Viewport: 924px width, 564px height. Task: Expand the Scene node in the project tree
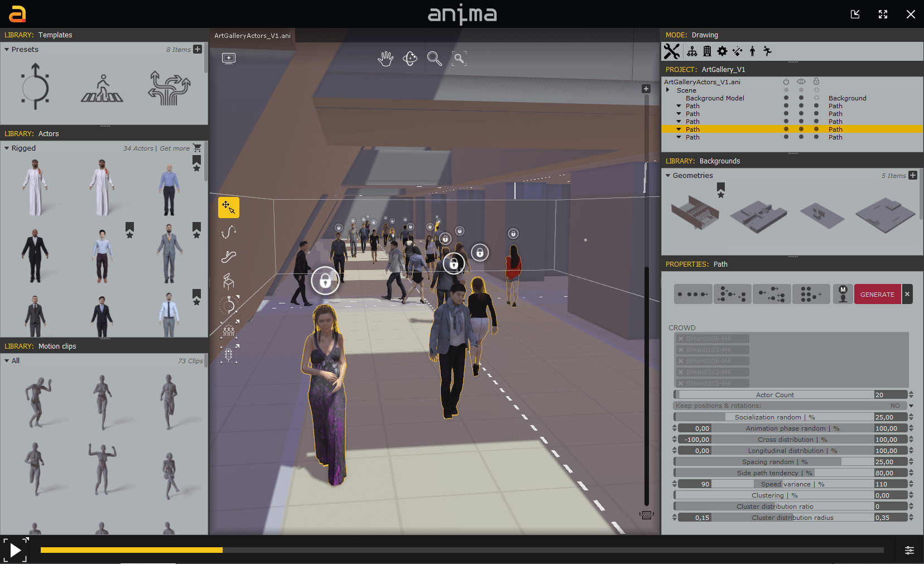[668, 90]
